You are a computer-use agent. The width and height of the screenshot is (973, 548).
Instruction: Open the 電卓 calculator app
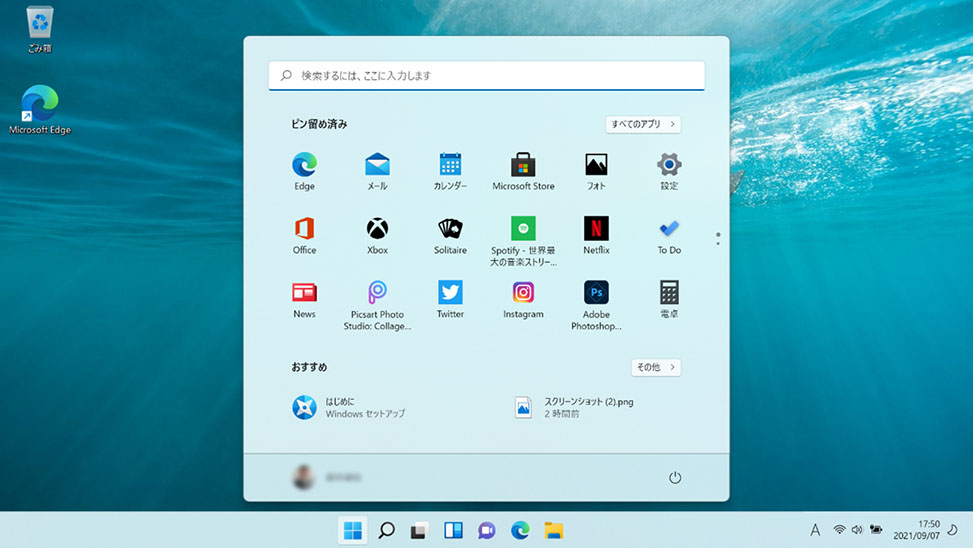pyautogui.click(x=669, y=300)
